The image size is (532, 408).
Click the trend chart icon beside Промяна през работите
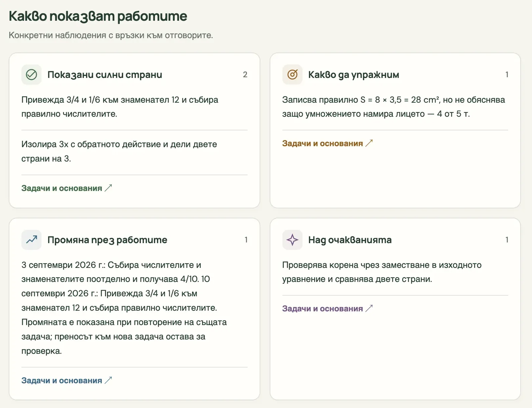click(x=31, y=240)
